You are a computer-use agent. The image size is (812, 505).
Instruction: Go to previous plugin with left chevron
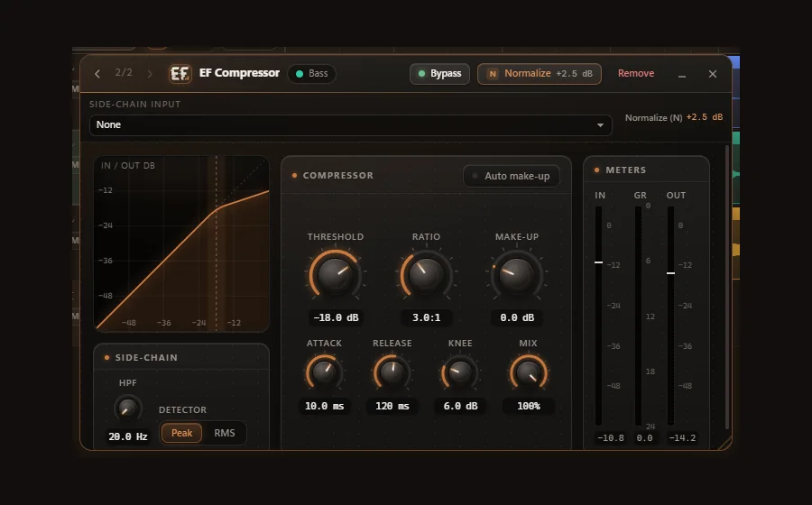click(97, 74)
